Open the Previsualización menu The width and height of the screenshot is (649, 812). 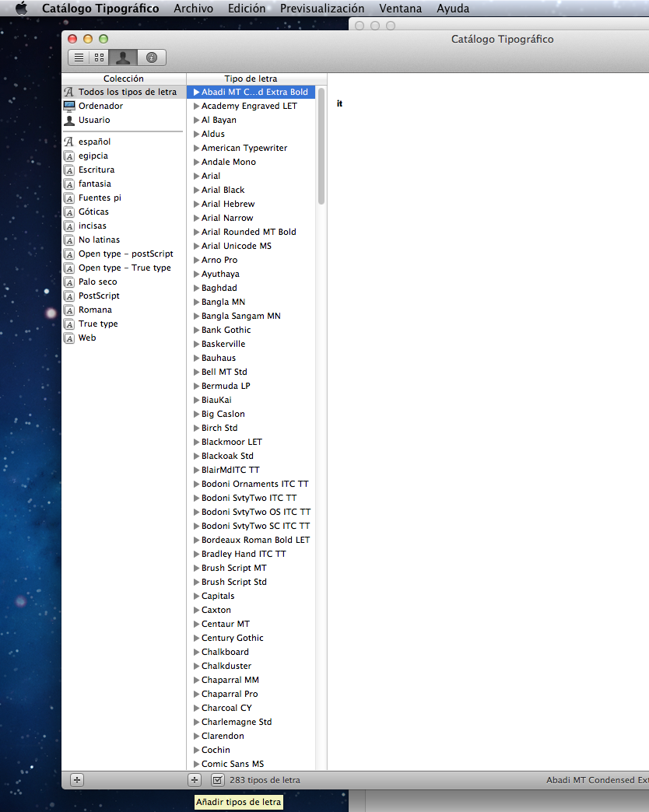click(x=322, y=9)
